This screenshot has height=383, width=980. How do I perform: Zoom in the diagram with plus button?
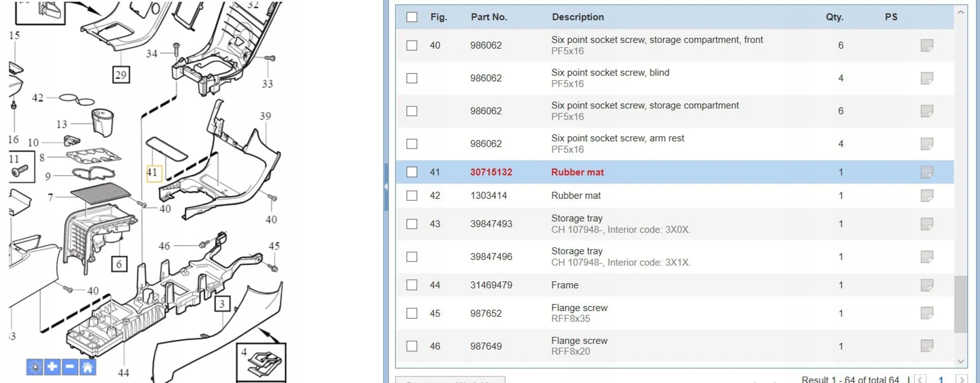[x=52, y=367]
